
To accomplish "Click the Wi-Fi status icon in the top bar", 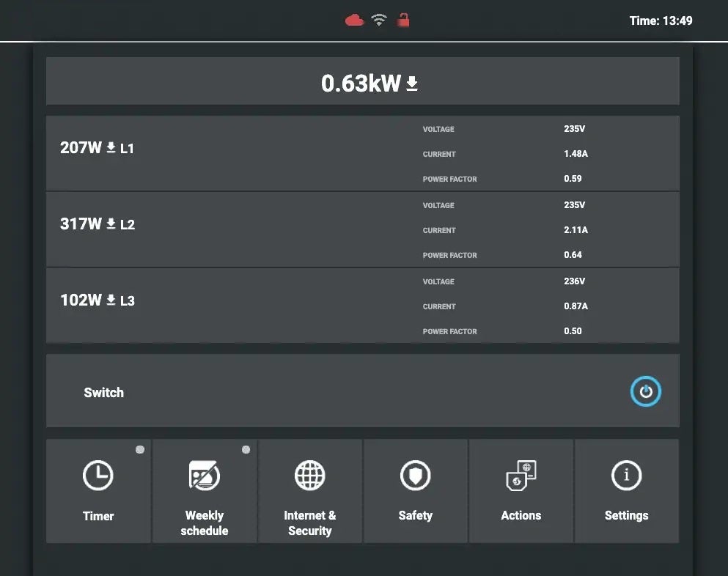I will click(x=379, y=20).
